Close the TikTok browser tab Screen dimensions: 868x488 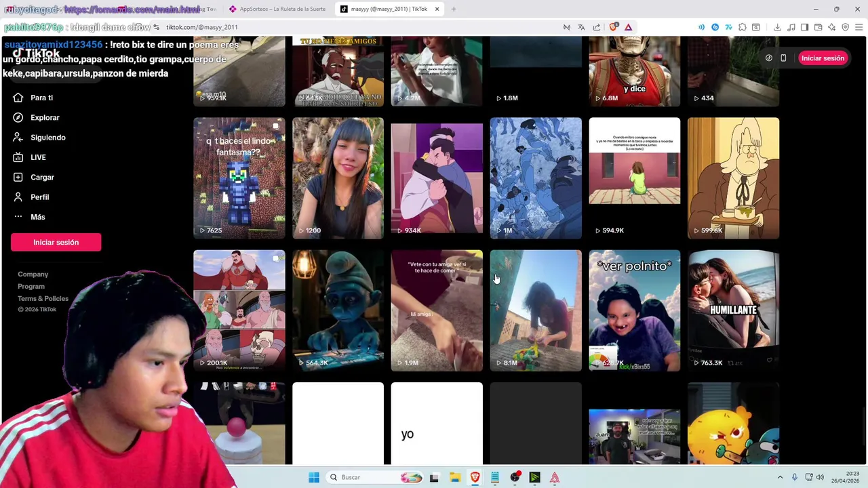[x=437, y=9]
